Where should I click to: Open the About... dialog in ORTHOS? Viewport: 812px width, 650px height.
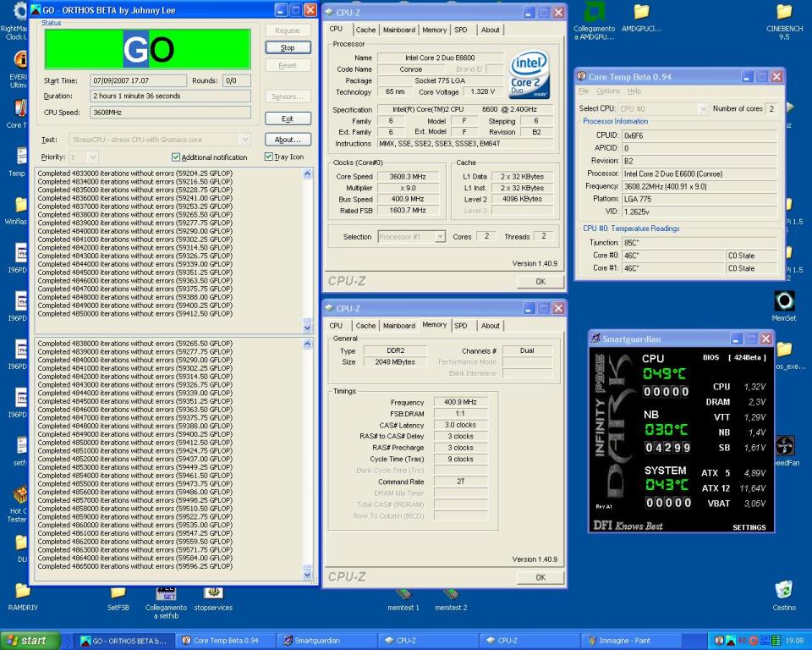(x=288, y=140)
